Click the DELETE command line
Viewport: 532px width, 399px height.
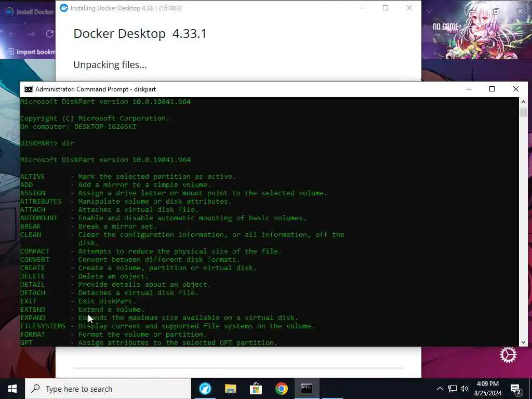tap(85, 276)
